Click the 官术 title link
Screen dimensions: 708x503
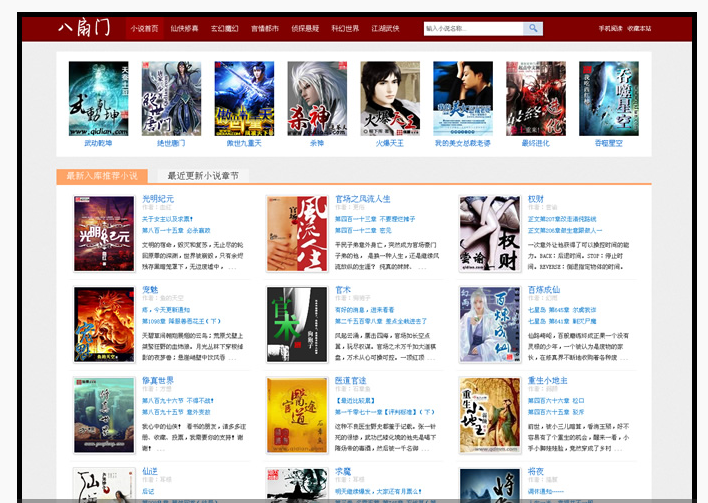[x=343, y=289]
